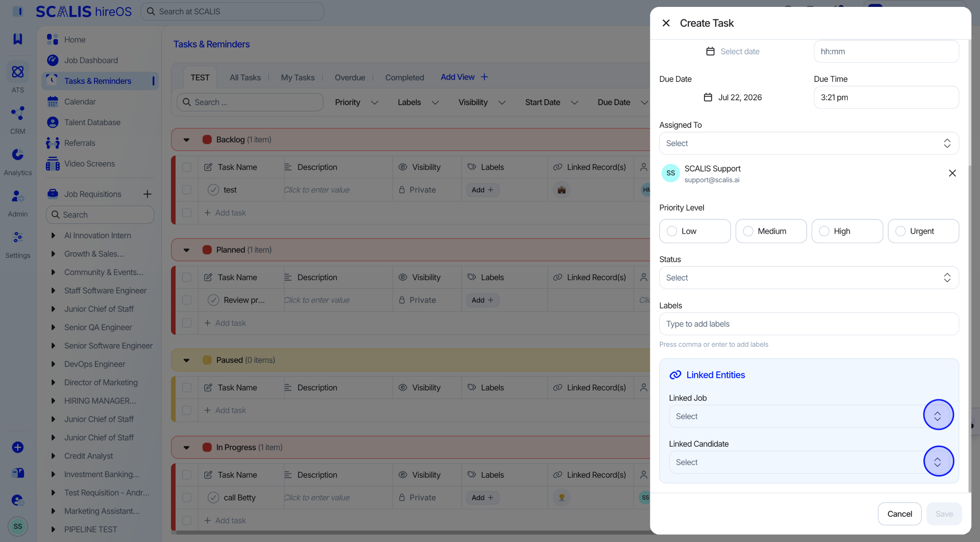Collapse the In Progress group
The image size is (980, 542).
[186, 447]
